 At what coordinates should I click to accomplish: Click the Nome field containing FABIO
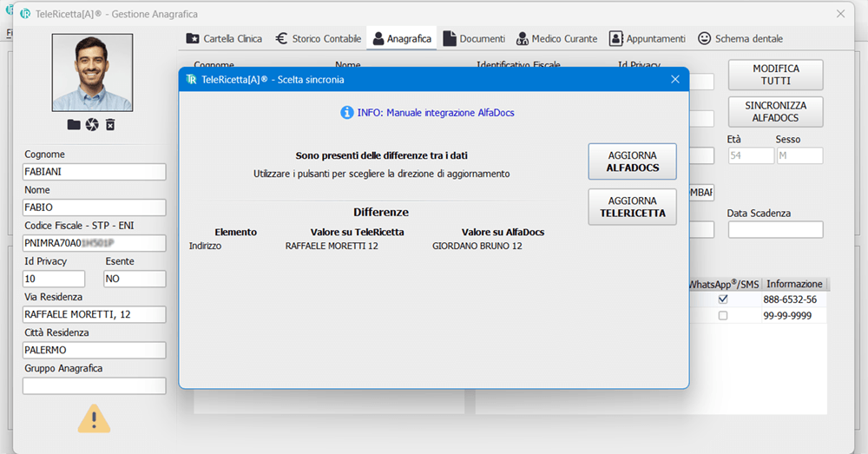coord(94,207)
